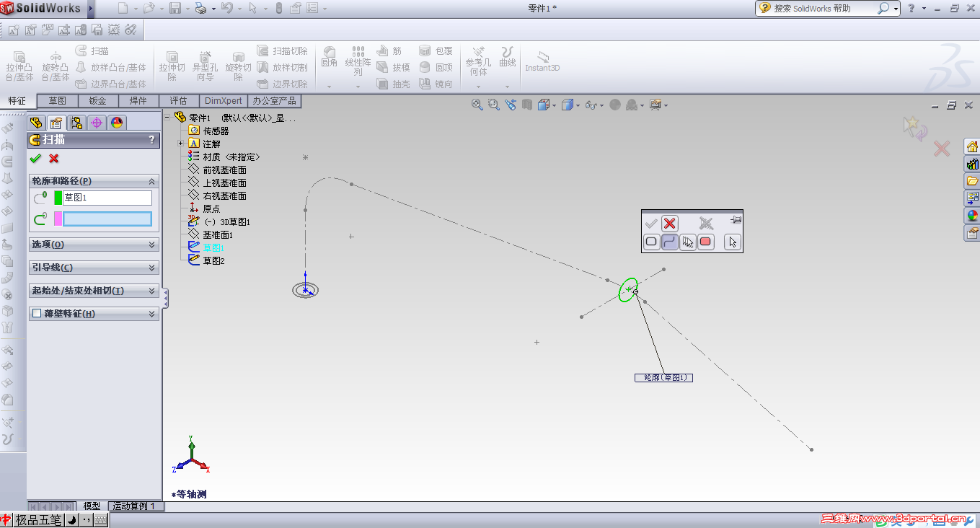
Task: Open the 评估 (Evaluate) ribbon tab
Action: [x=179, y=100]
